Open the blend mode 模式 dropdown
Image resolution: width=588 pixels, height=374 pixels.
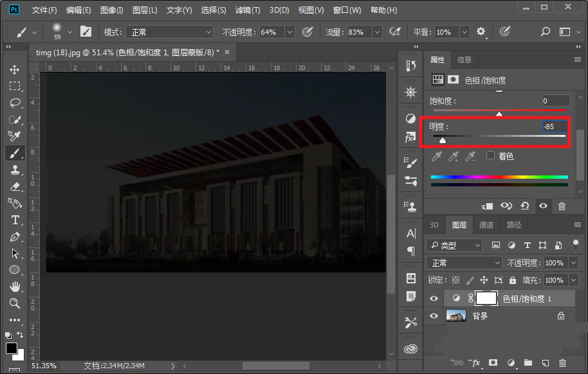click(x=169, y=32)
